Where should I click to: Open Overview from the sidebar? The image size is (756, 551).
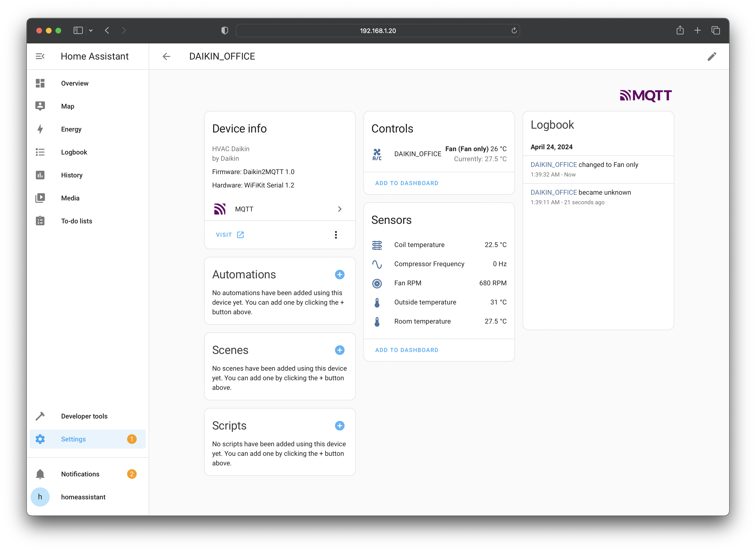pos(40,83)
